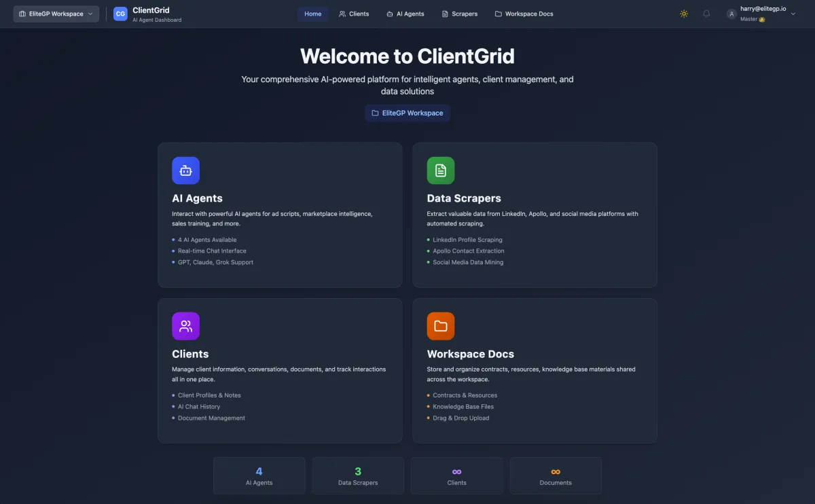815x504 pixels.
Task: Click 'LinkedIn Profile Scraping' bullet
Action: [467, 240]
